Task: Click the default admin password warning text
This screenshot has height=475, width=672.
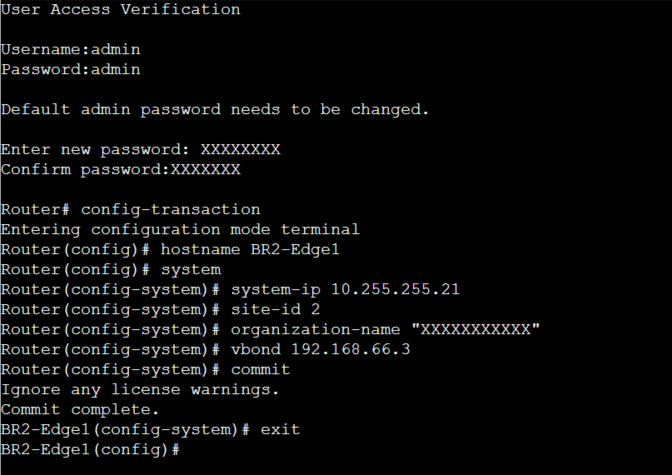Action: 215,109
